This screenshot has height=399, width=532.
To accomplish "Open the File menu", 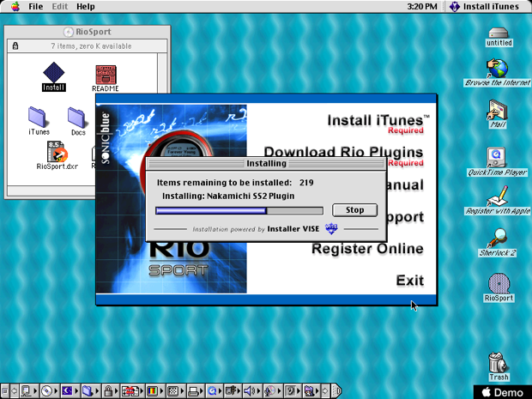I will click(36, 7).
